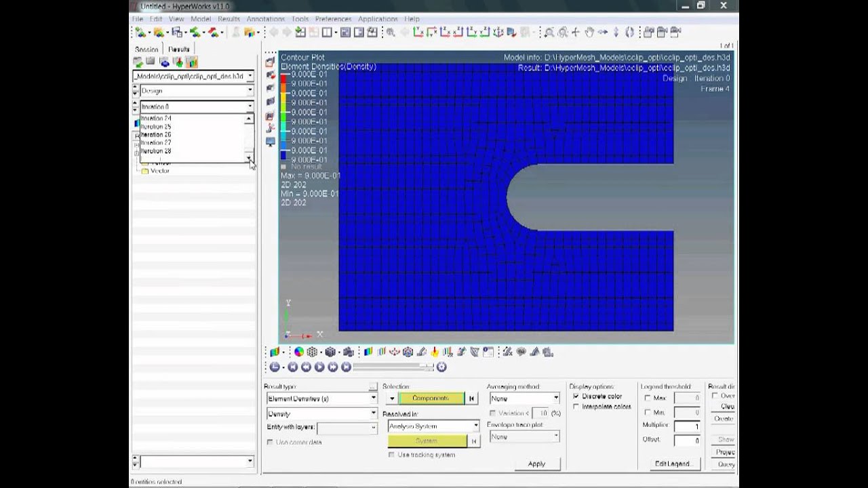The width and height of the screenshot is (868, 488).
Task: Click the highlighted bar-chart browser icon
Action: 192,62
